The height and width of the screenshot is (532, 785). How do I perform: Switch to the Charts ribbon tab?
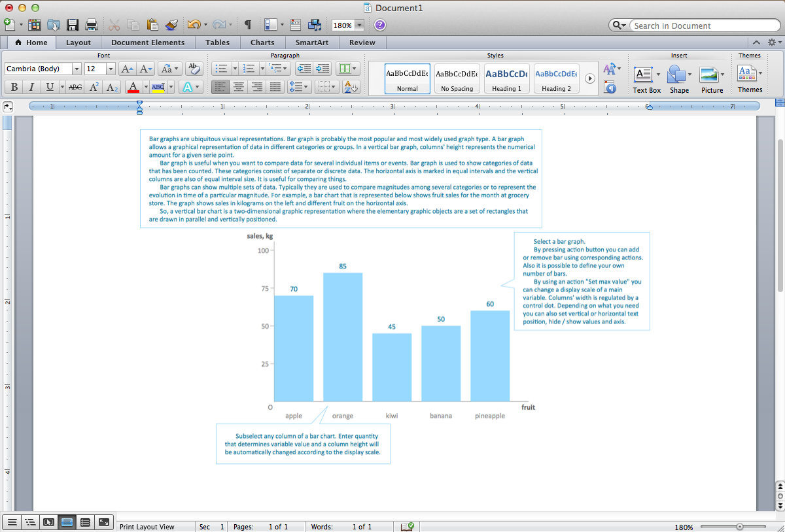(262, 42)
